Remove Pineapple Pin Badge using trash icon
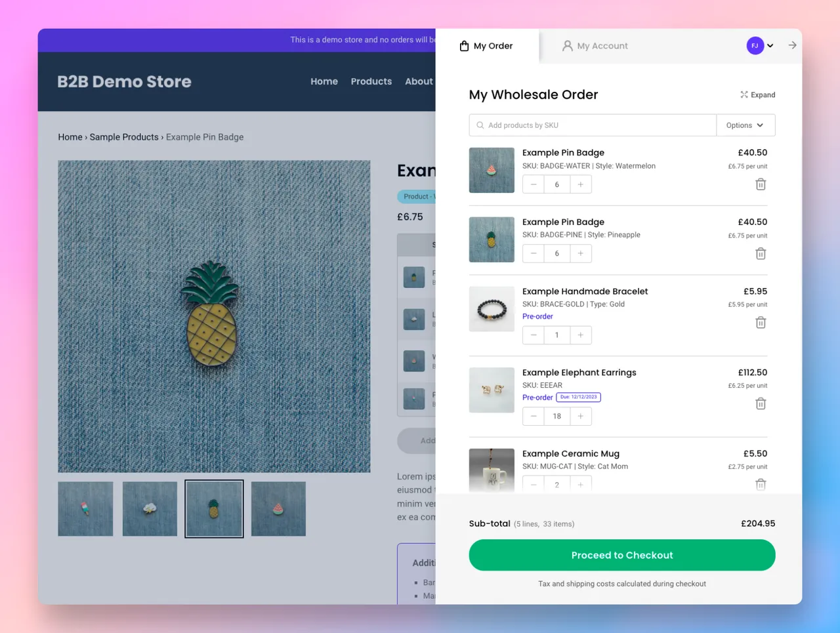840x633 pixels. click(761, 254)
